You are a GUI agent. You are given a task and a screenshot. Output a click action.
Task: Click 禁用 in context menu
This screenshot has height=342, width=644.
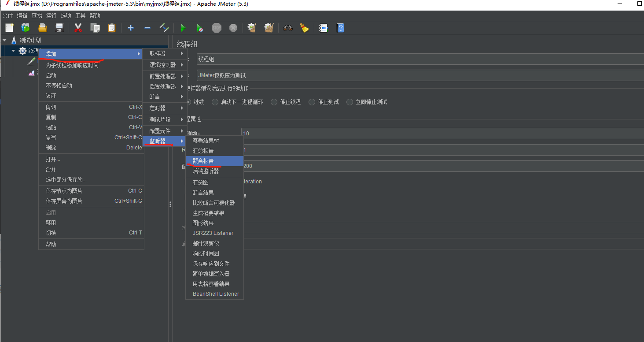tap(91, 223)
